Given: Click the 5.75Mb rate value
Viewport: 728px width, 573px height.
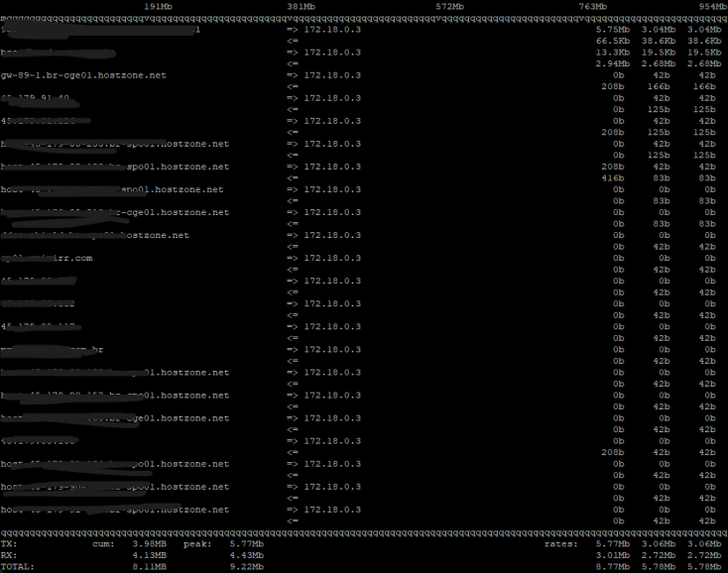Looking at the screenshot, I should 613,29.
